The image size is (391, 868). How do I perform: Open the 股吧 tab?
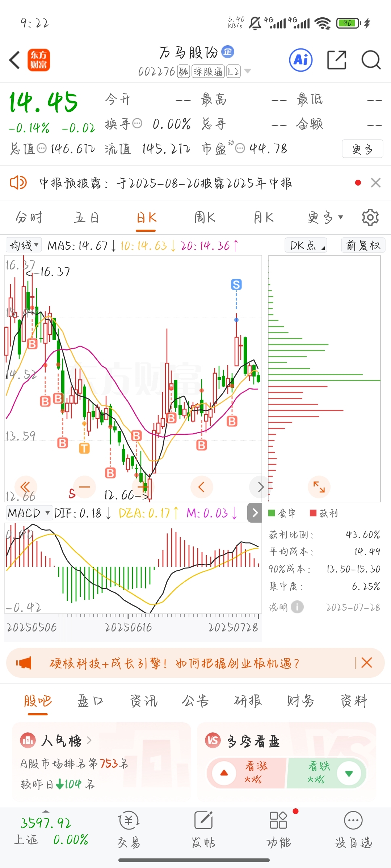point(38,701)
